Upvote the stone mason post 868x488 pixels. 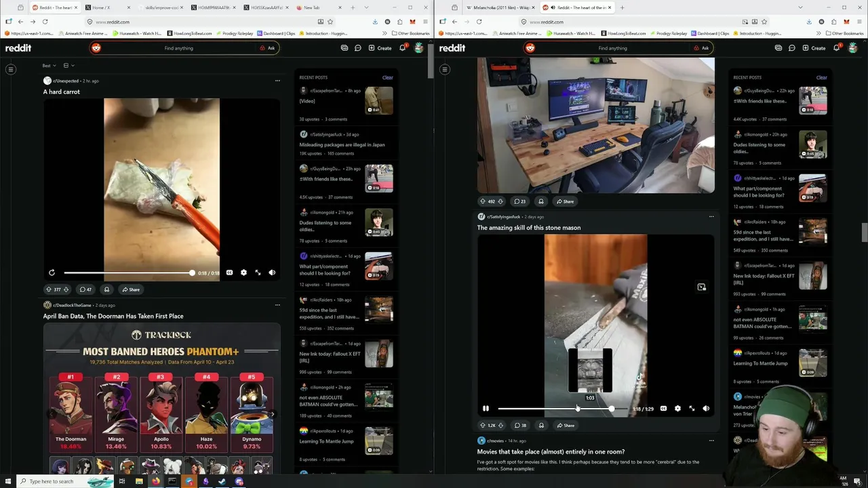(483, 426)
